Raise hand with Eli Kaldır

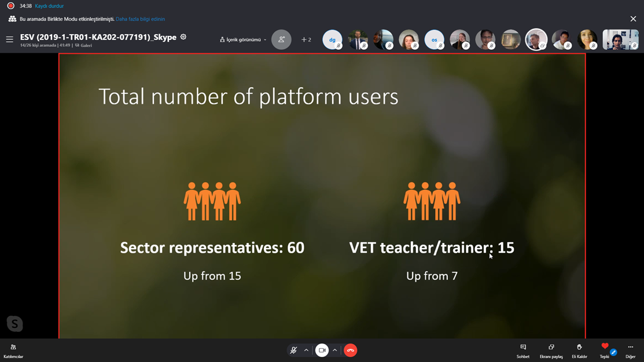tap(579, 350)
